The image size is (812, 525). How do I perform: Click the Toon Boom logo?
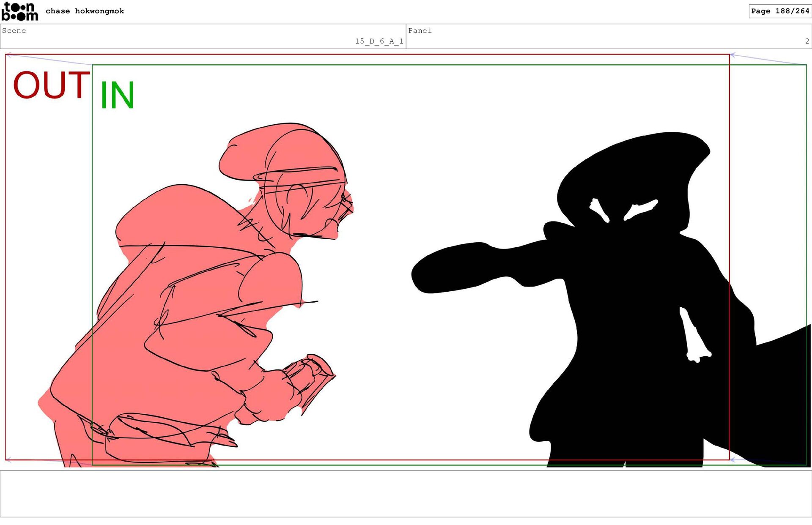[19, 11]
